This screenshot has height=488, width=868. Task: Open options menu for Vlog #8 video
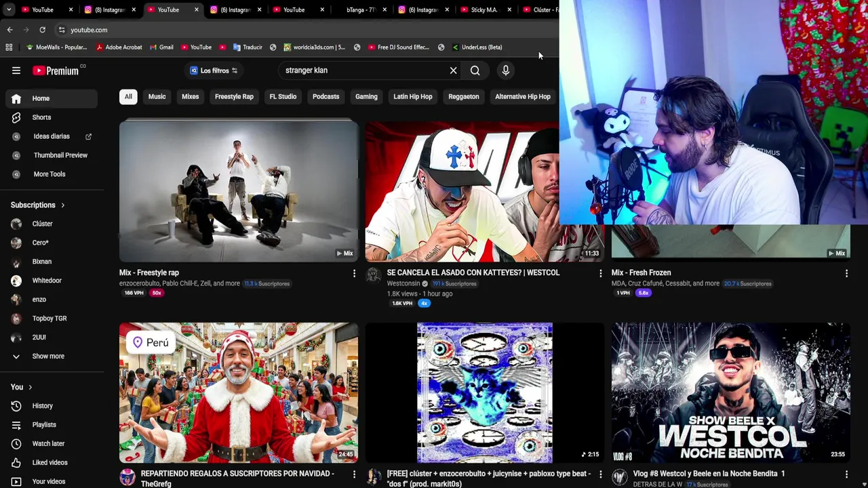(846, 474)
